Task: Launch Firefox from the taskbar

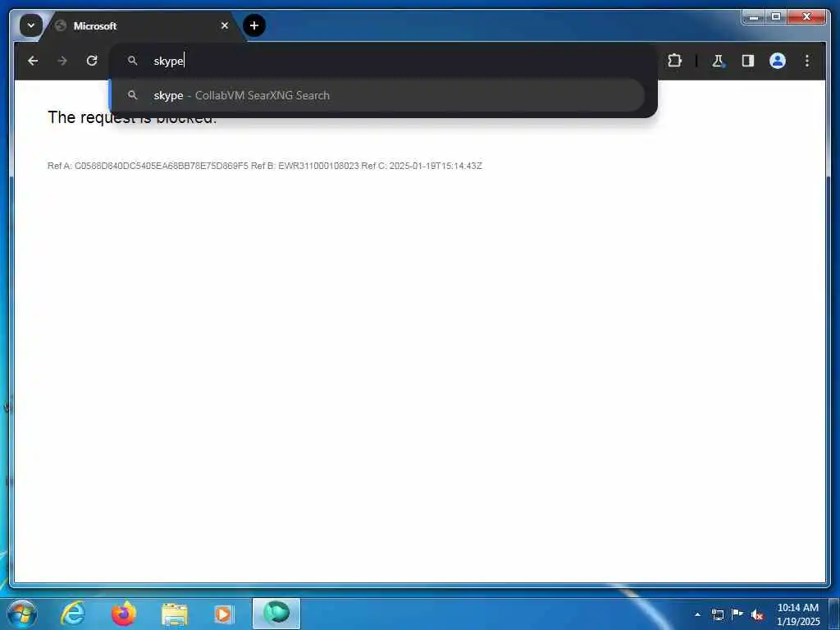Action: point(123,614)
